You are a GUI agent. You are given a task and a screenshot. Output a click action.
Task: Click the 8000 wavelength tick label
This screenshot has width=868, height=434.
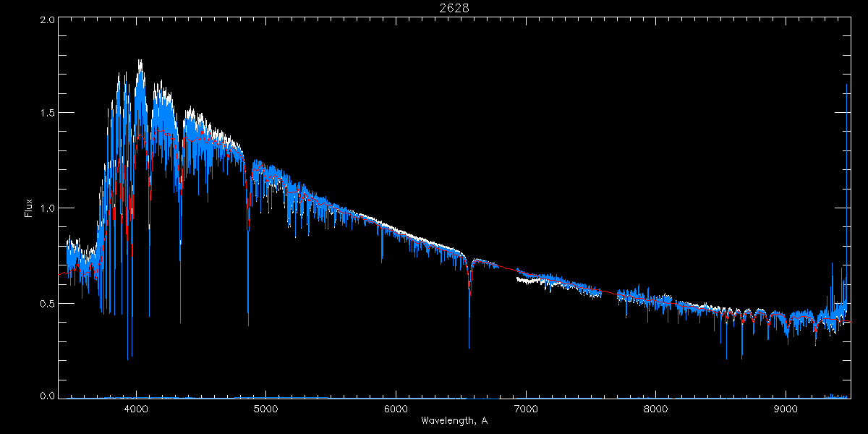(x=656, y=407)
